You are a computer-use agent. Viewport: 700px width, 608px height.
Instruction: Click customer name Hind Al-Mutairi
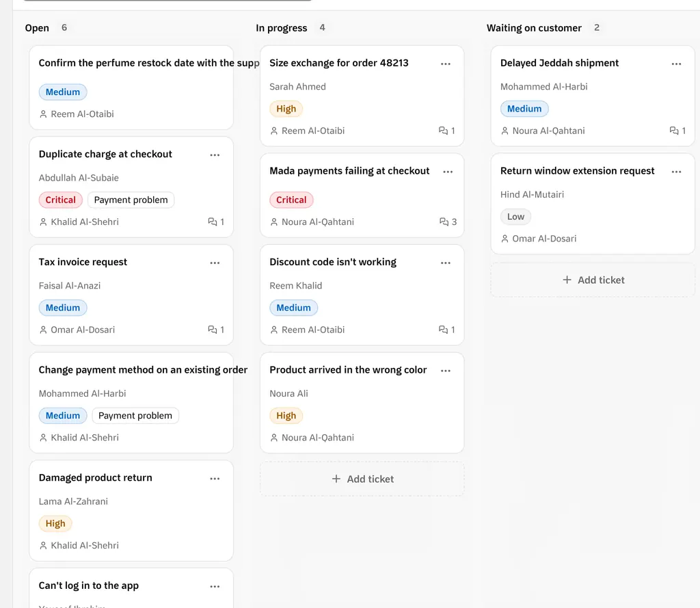coord(532,194)
